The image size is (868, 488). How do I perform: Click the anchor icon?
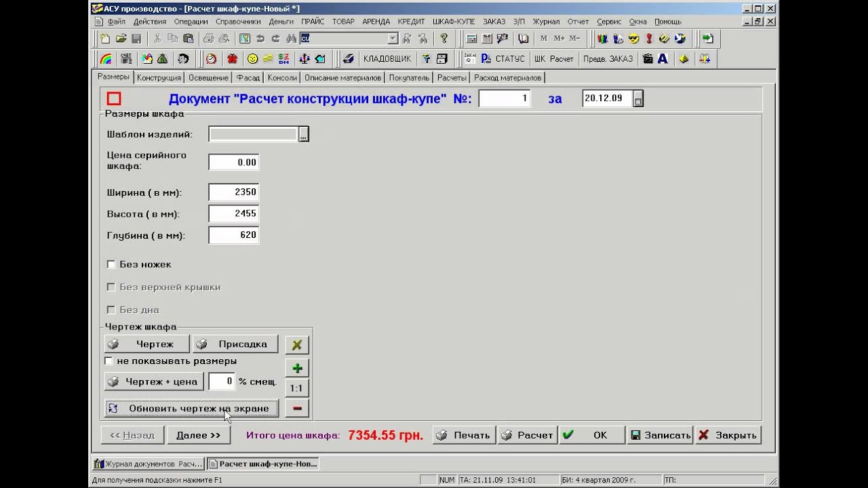click(x=304, y=59)
